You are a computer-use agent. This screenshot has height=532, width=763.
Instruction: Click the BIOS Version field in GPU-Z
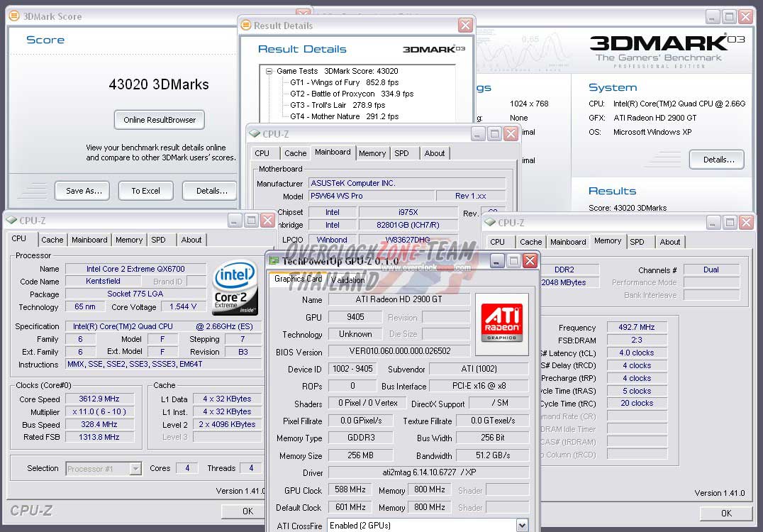coord(399,351)
